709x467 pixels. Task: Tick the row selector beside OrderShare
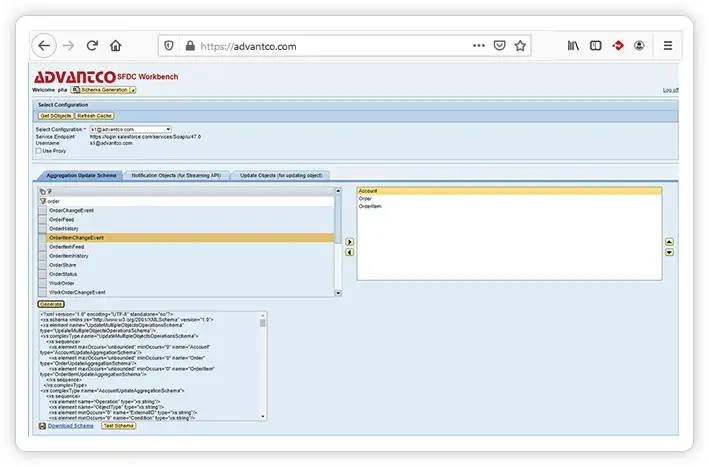(42, 265)
